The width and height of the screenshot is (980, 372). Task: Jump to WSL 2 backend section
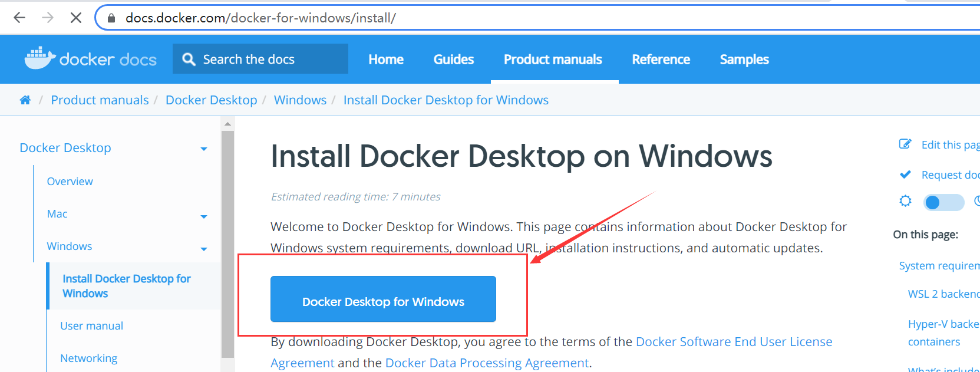(943, 294)
